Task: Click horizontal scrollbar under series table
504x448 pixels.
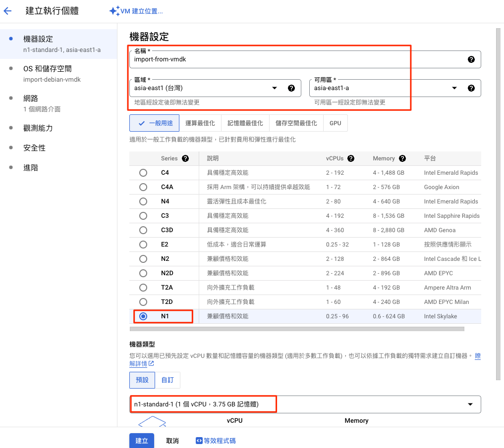Action: point(297,329)
